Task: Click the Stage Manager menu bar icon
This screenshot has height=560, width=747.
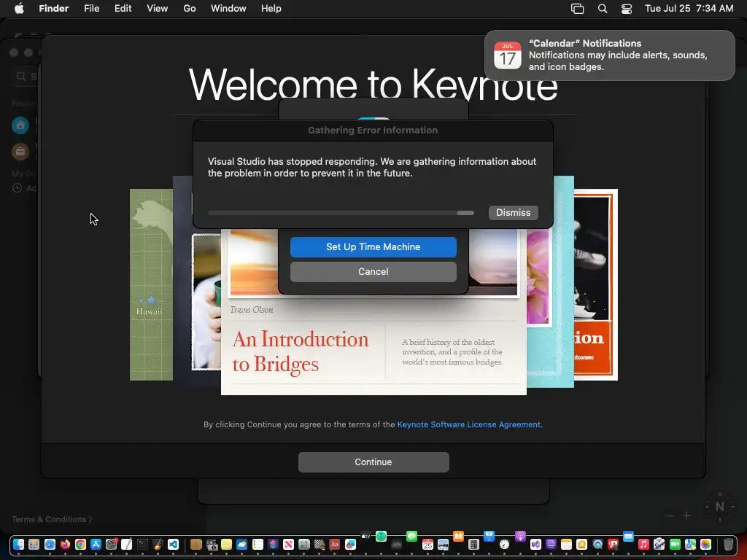Action: (578, 9)
